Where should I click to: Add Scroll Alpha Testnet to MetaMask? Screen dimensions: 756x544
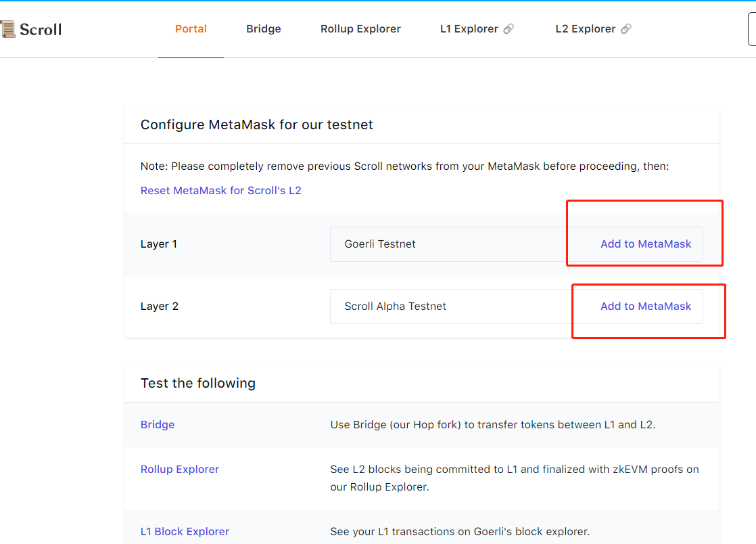pos(646,307)
